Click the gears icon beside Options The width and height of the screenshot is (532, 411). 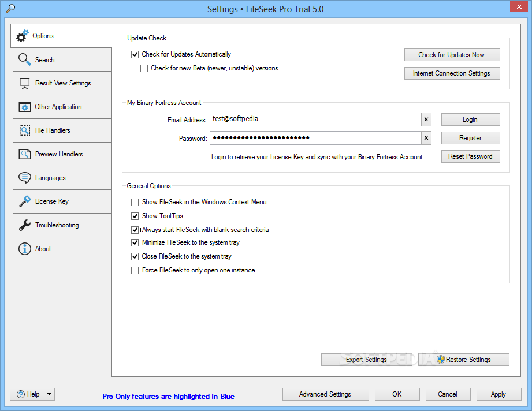tap(23, 36)
